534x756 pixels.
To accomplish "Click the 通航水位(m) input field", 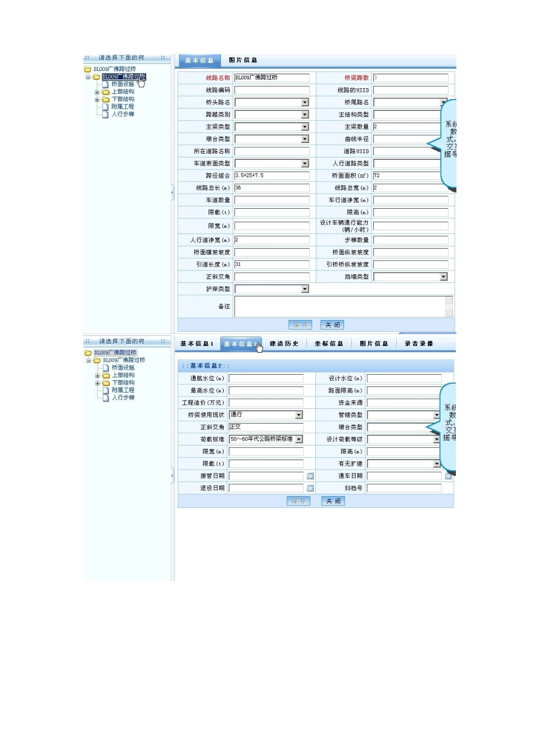I will click(266, 379).
